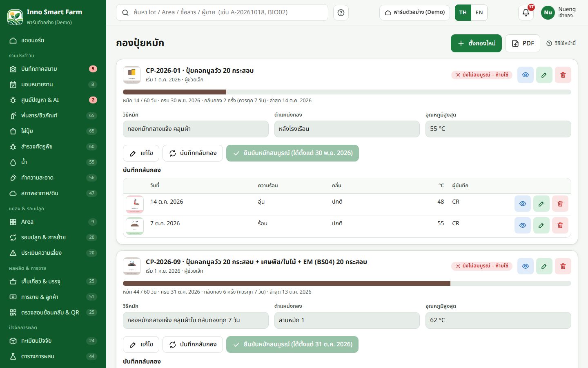The width and height of the screenshot is (588, 368).
Task: Go to เก็บเกี่ยว & บรรจุ menu
Action: click(53, 282)
